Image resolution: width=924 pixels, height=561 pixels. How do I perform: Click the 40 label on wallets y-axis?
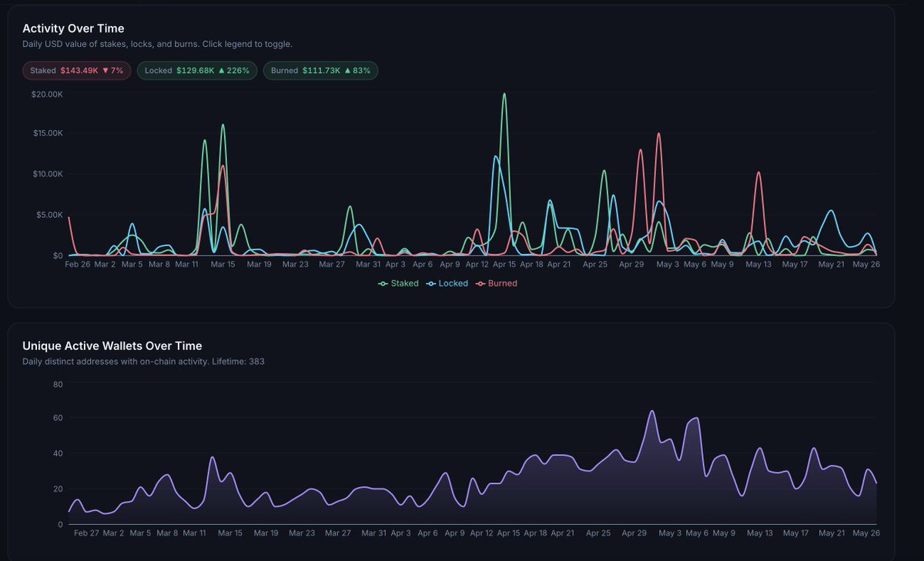(x=58, y=453)
